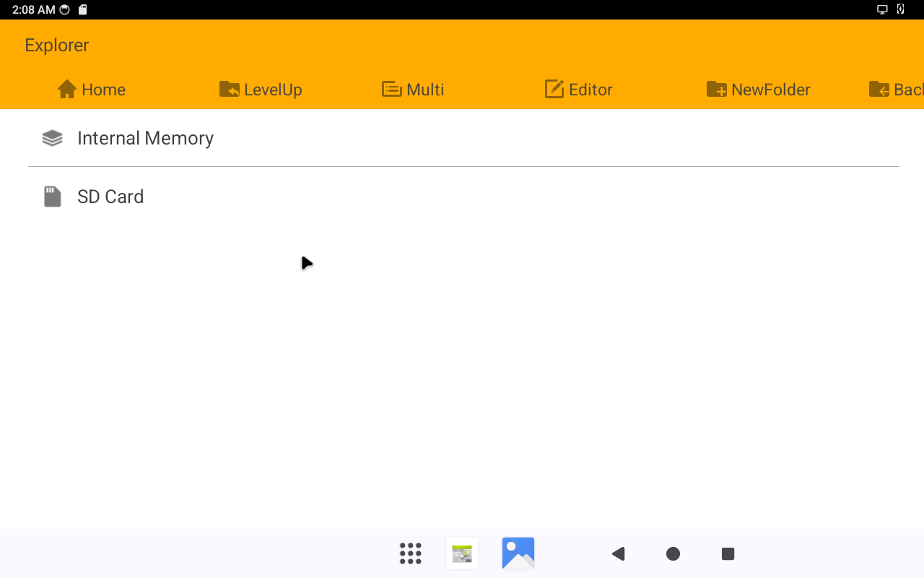Image resolution: width=924 pixels, height=578 pixels.
Task: Open the app drawer grid icon
Action: pos(411,553)
